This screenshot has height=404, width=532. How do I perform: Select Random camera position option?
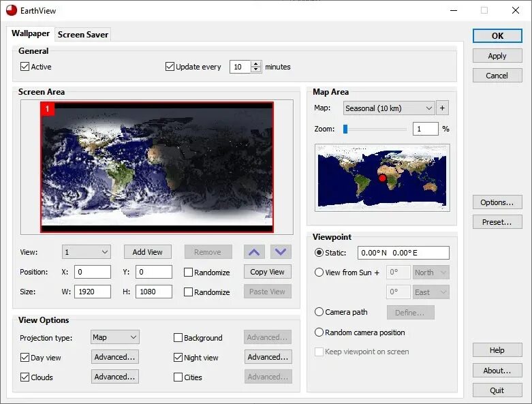pyautogui.click(x=319, y=332)
